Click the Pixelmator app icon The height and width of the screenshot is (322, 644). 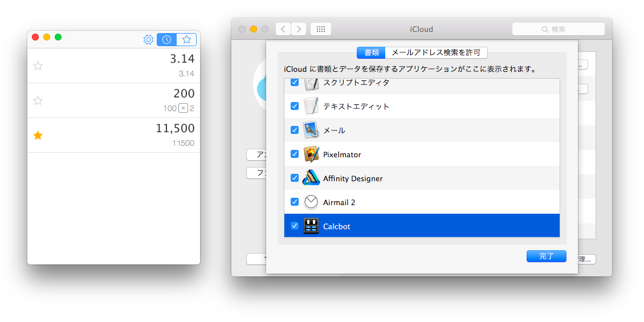tap(311, 154)
